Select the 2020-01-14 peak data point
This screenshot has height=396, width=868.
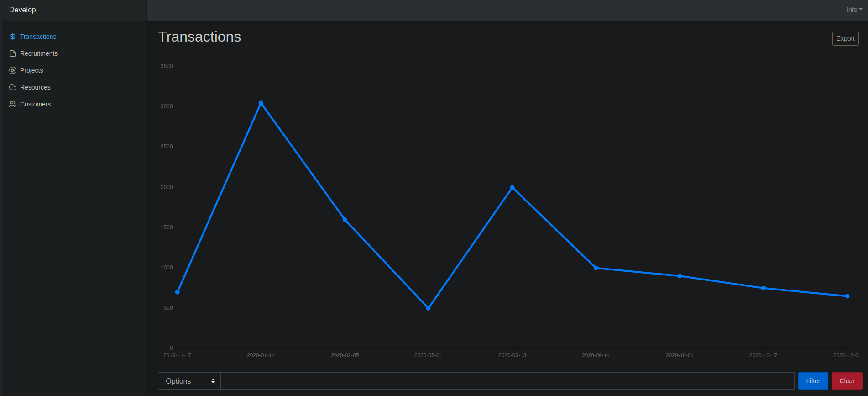click(261, 103)
